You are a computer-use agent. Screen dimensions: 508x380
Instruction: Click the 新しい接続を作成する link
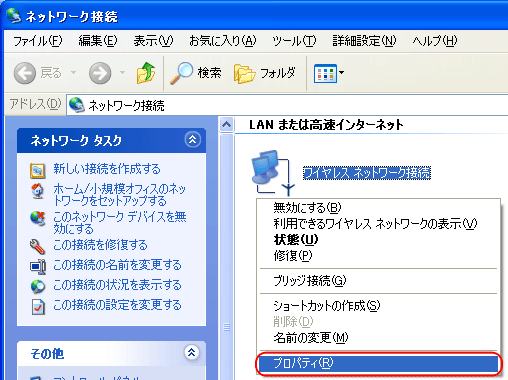tap(107, 169)
